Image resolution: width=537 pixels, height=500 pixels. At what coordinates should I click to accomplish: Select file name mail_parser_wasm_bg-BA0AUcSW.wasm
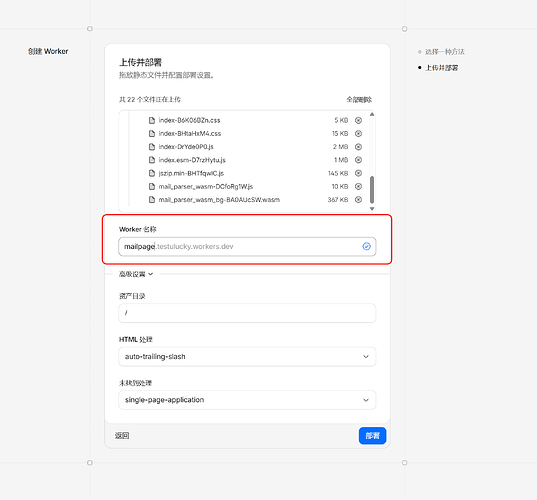219,200
